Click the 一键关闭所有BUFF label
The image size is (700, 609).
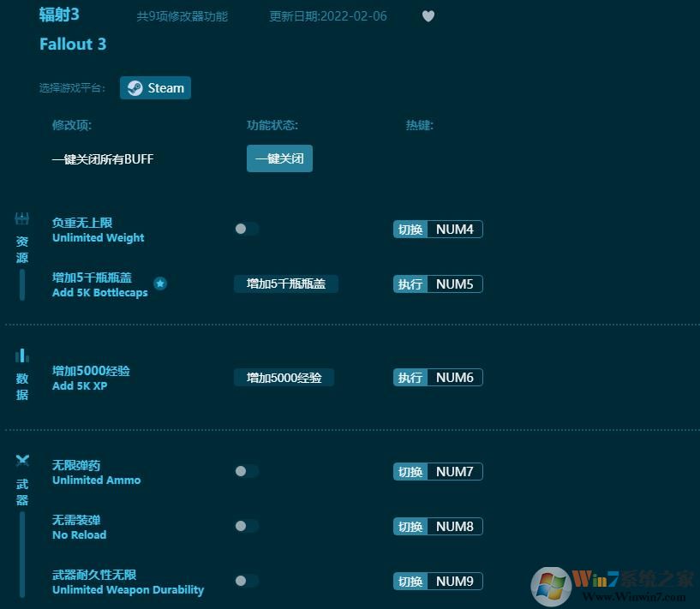pyautogui.click(x=103, y=158)
